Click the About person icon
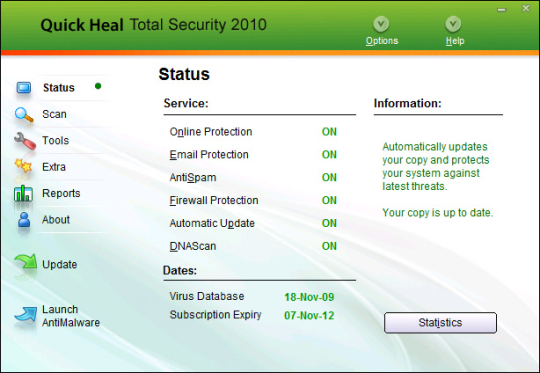 point(24,220)
